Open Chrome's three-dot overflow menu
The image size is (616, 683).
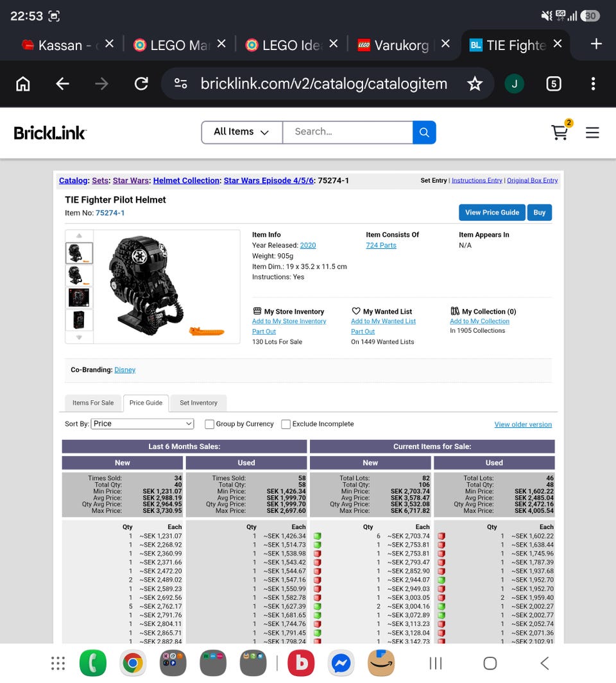(x=593, y=83)
